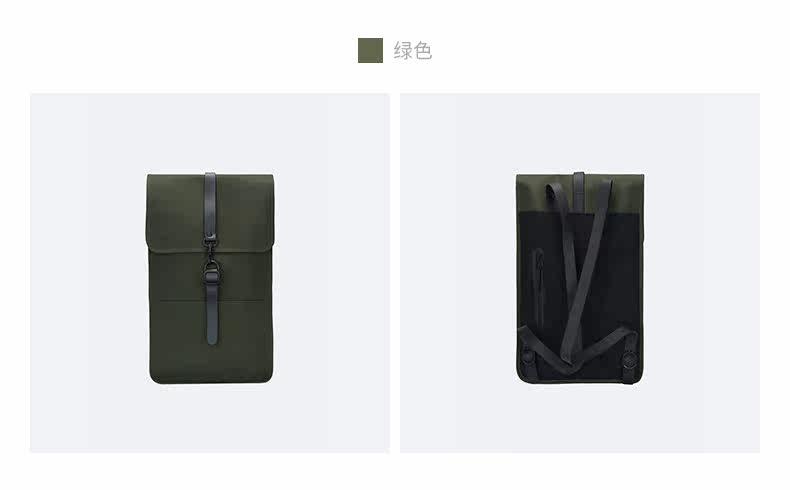Open the front-view green backpack photo
This screenshot has width=790, height=490.
tap(210, 272)
